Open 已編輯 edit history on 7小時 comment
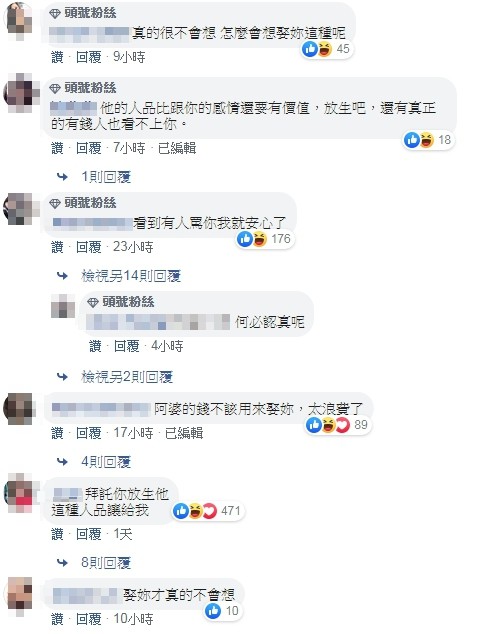The image size is (478, 634). [x=177, y=148]
